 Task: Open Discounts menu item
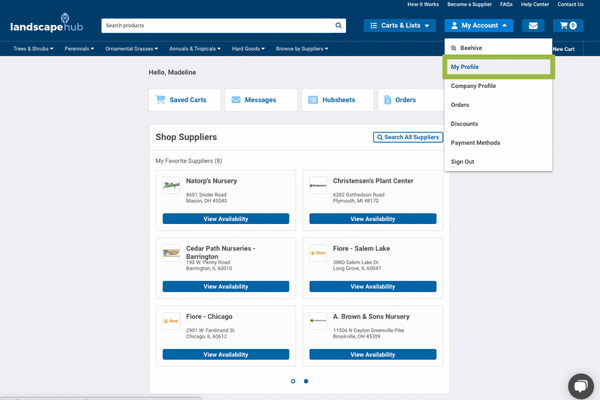pos(498,124)
